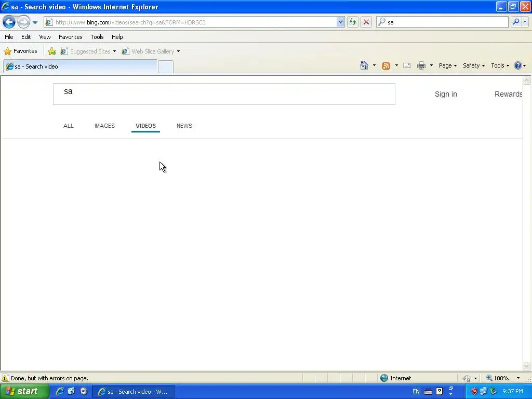The height and width of the screenshot is (399, 532).
Task: Open the File menu
Action: point(9,37)
